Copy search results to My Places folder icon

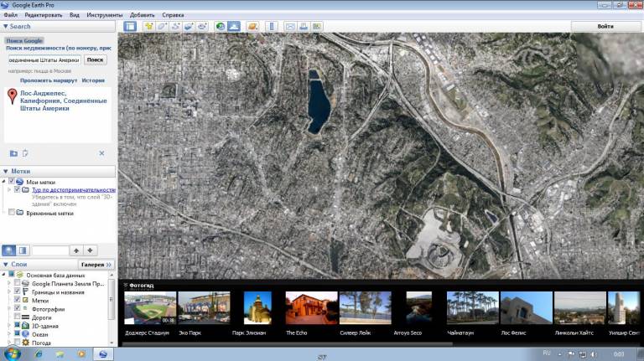(13, 153)
